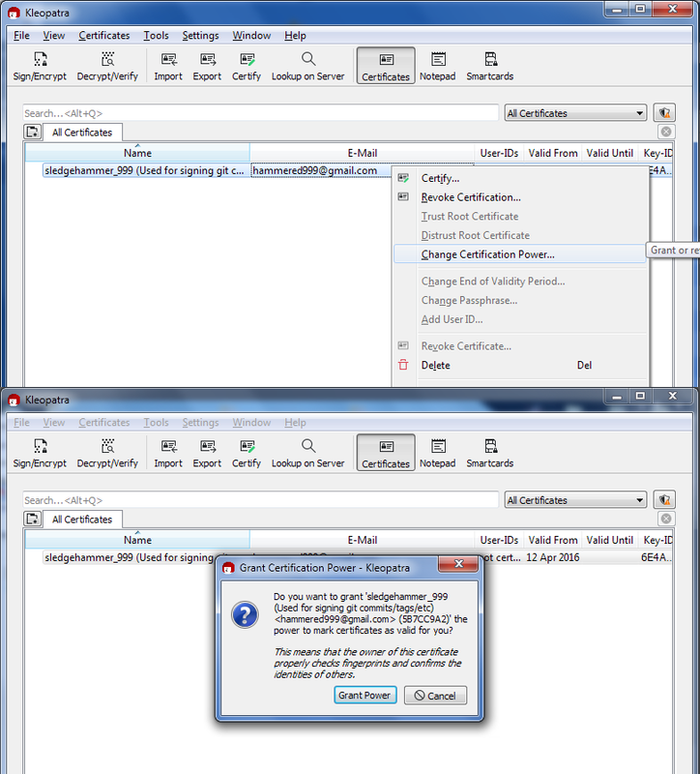Viewport: 700px width, 774px height.
Task: Click 12 Apr 2016 cell in bottom window
Action: point(553,557)
